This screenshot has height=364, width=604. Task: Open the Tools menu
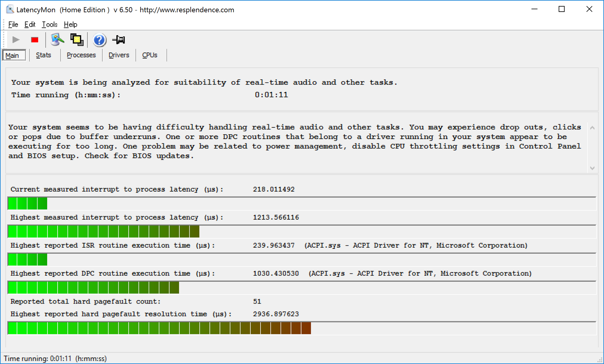point(50,25)
